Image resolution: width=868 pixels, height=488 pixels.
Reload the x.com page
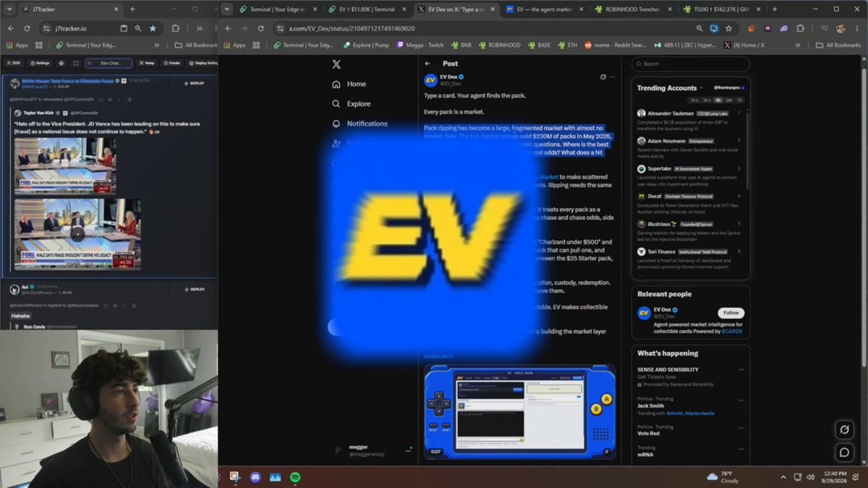click(261, 28)
